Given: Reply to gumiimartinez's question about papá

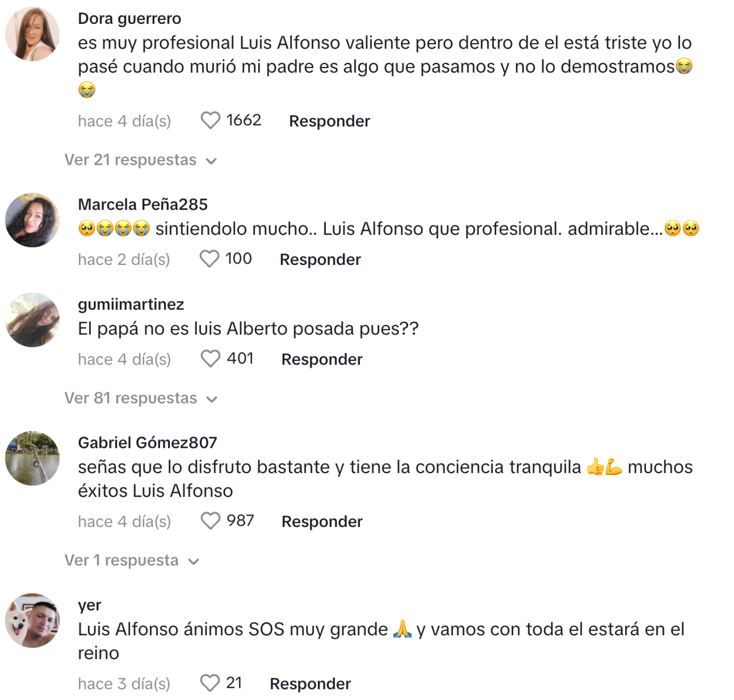Looking at the screenshot, I should click(322, 359).
